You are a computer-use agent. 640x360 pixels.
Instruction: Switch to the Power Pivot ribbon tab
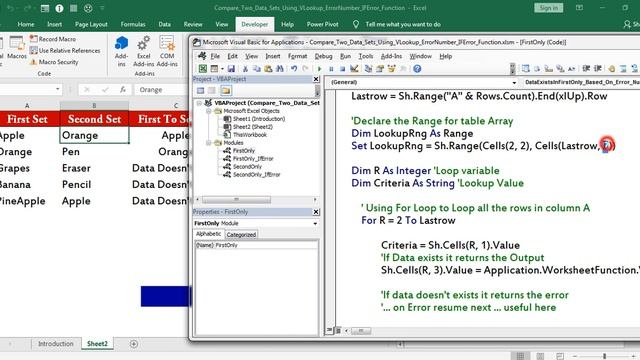(322, 24)
